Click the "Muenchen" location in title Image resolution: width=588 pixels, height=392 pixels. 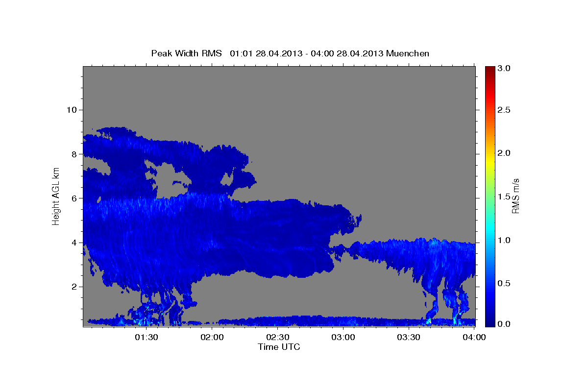(408, 53)
